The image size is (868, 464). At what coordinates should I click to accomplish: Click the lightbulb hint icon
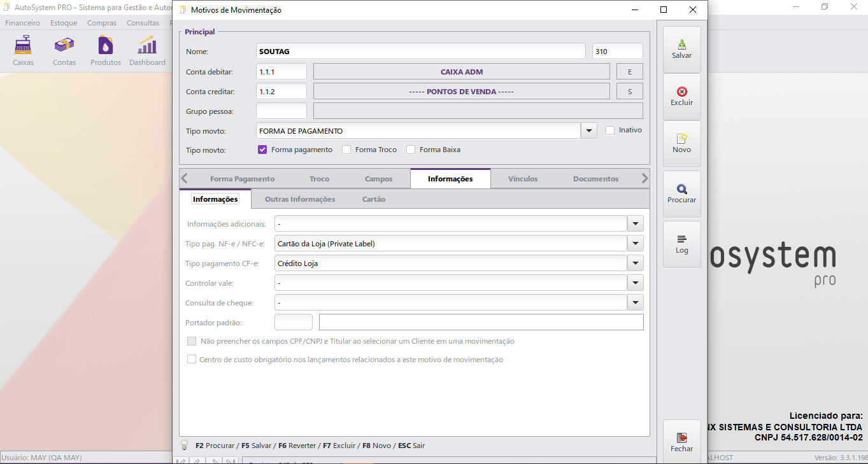pyautogui.click(x=185, y=445)
